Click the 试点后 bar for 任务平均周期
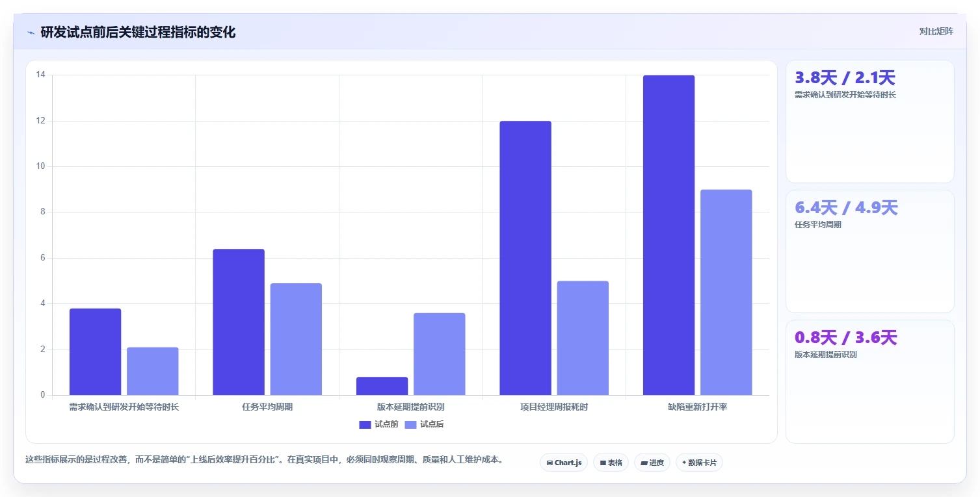The width and height of the screenshot is (980, 497). coord(296,339)
